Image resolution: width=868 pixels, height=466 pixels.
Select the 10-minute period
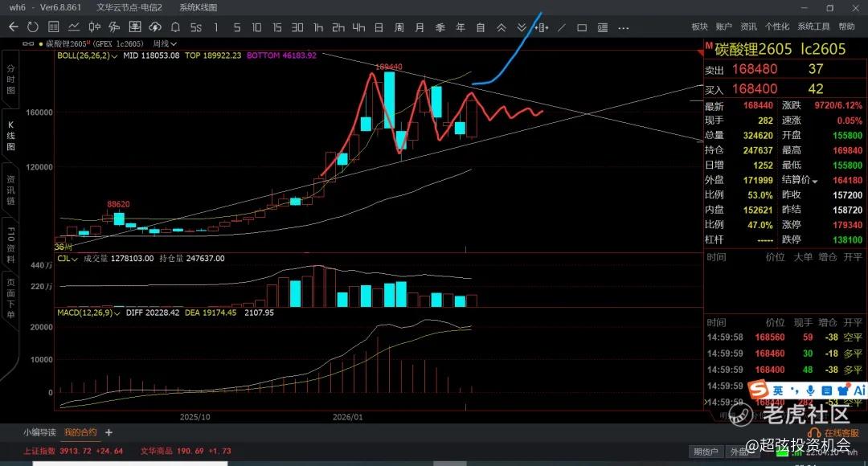tap(256, 27)
